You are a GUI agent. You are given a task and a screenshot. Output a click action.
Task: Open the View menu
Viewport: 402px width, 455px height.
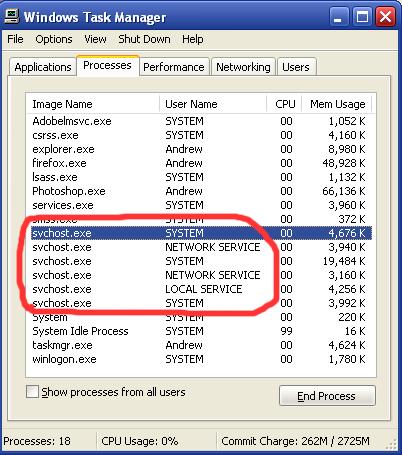pos(95,39)
